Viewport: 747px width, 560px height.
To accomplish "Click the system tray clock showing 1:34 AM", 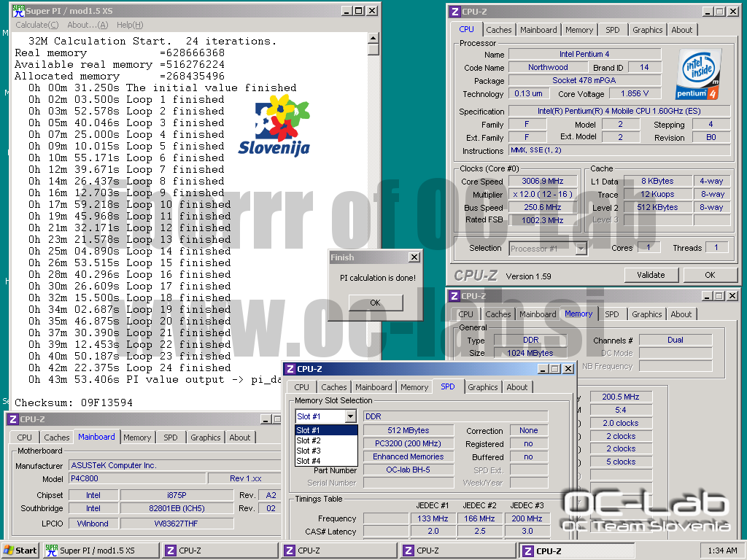I will (x=722, y=551).
